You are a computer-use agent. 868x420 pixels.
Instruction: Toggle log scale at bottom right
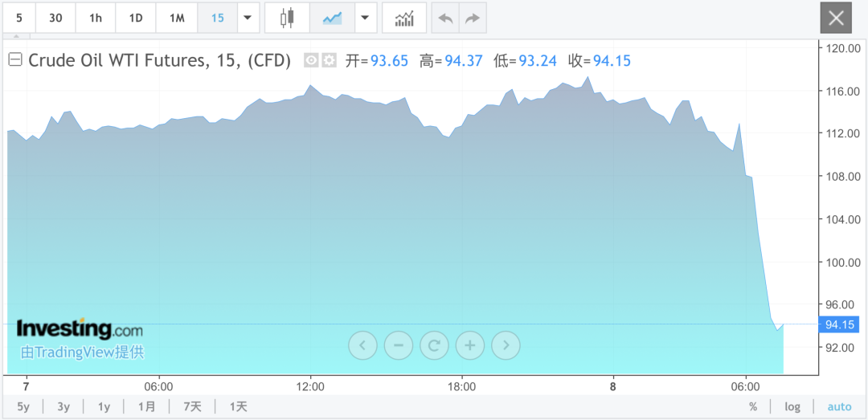[x=792, y=406]
